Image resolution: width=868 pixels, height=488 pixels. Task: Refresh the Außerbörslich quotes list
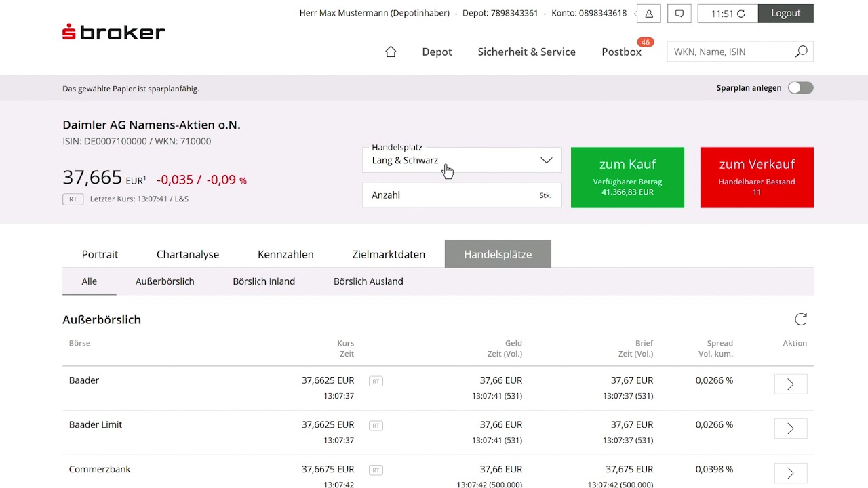coord(801,319)
